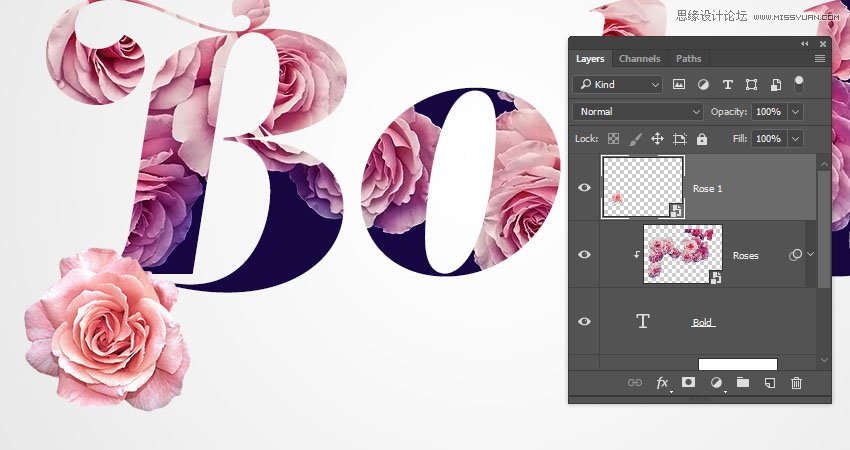Filter layers by pixel layers icon
This screenshot has height=450, width=850.
[679, 84]
